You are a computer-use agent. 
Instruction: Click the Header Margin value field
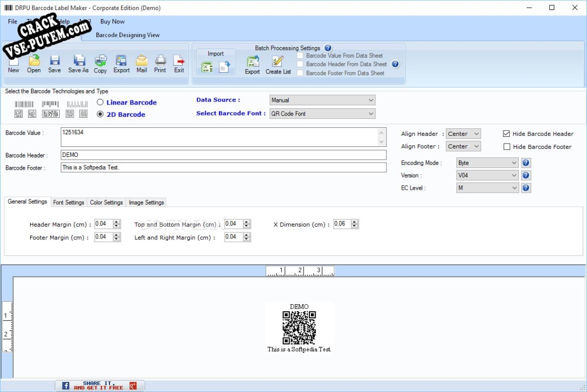pyautogui.click(x=104, y=224)
